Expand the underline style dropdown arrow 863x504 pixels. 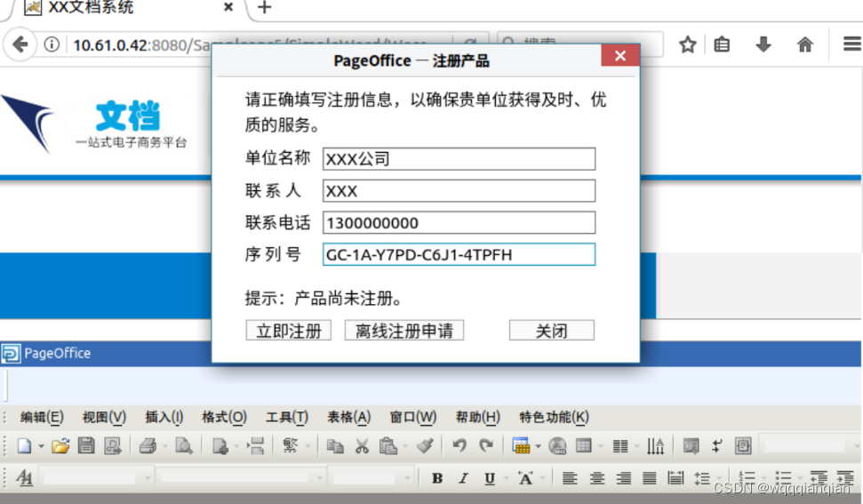click(506, 478)
